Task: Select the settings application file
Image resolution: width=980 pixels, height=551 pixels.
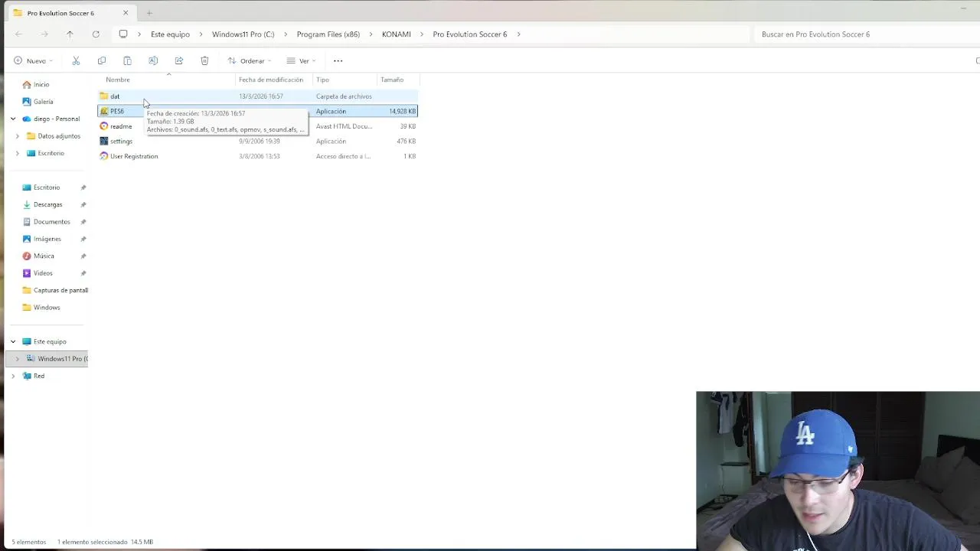Action: (x=258, y=141)
